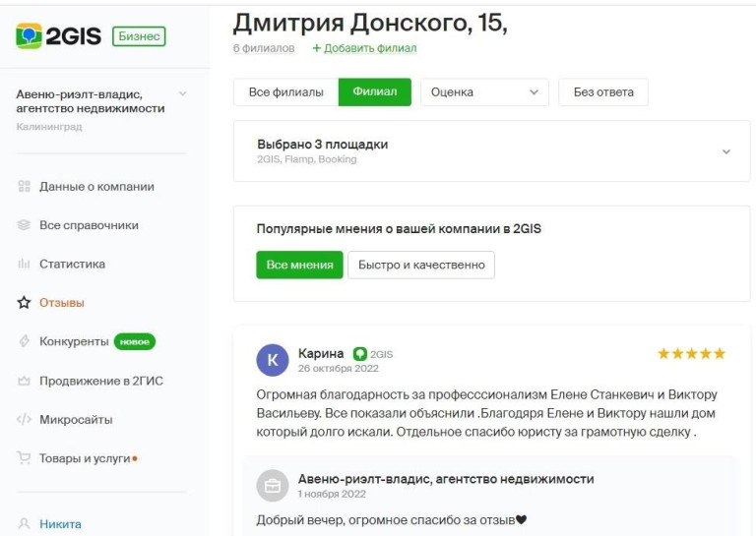
Task: Switch to the Филиал tab
Action: pos(375,92)
